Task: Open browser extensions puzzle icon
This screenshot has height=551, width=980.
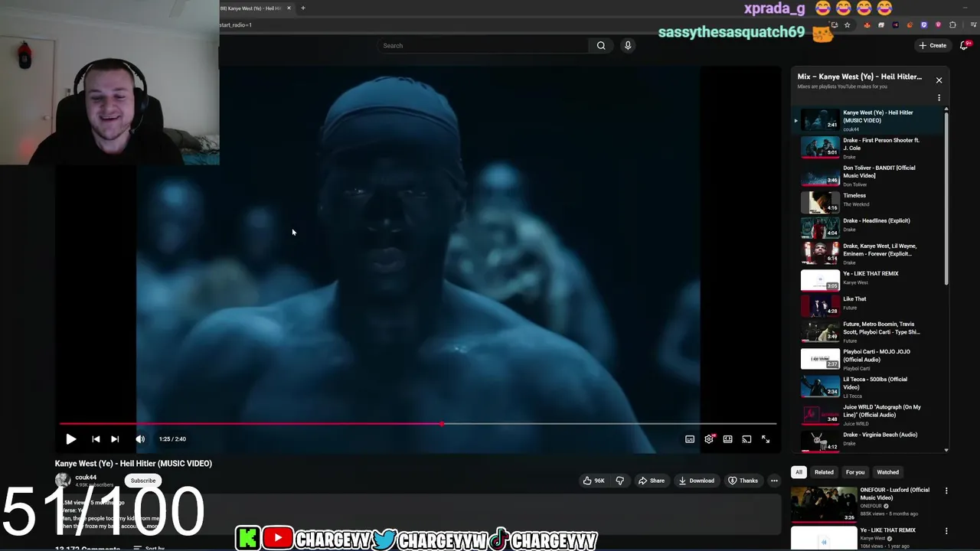Action: (x=952, y=25)
